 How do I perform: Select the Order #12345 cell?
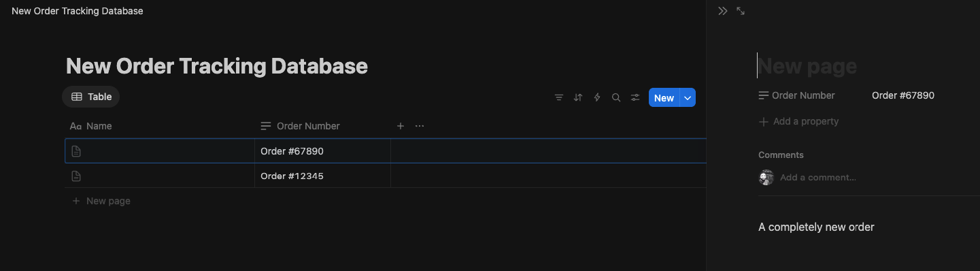tap(322, 176)
